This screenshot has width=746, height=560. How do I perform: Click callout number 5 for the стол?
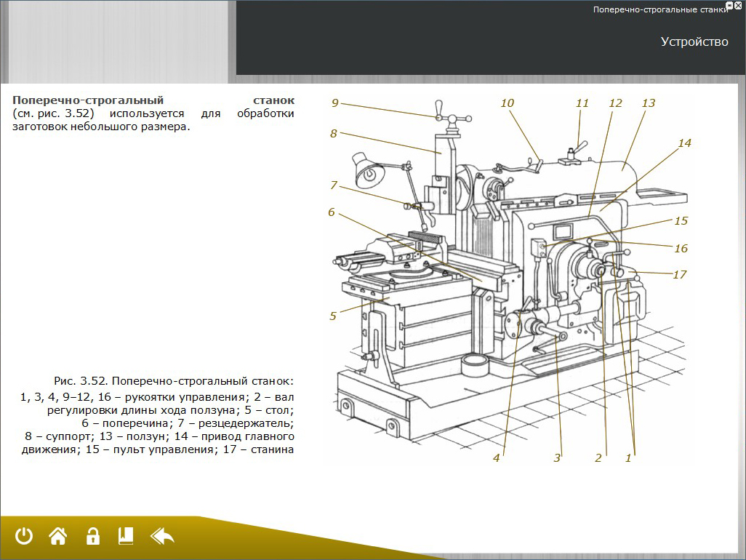pyautogui.click(x=333, y=316)
